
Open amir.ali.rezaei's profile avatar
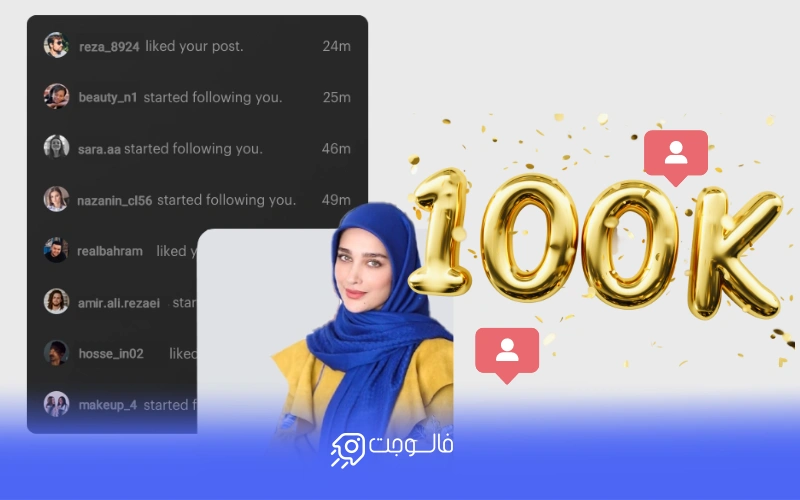click(x=56, y=301)
